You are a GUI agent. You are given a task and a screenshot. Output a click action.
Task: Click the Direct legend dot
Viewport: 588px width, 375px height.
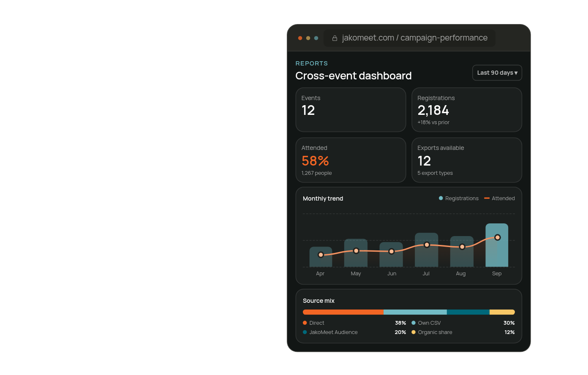pos(305,323)
